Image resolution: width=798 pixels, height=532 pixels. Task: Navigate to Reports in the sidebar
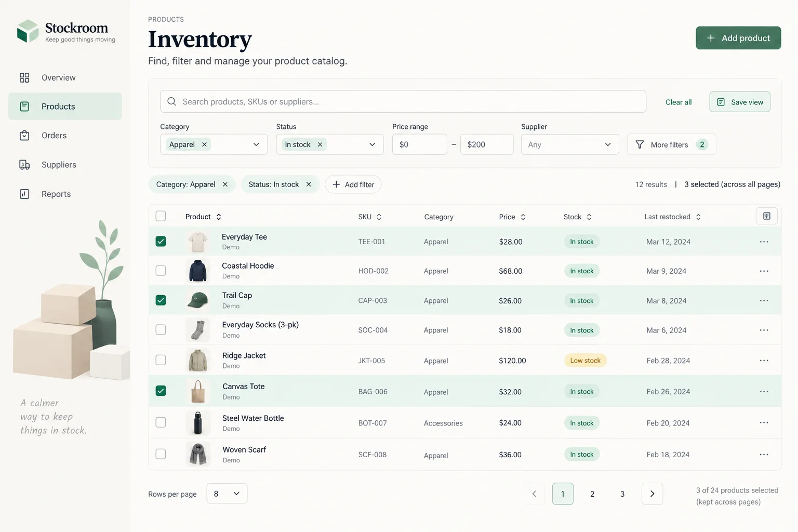coord(65,194)
